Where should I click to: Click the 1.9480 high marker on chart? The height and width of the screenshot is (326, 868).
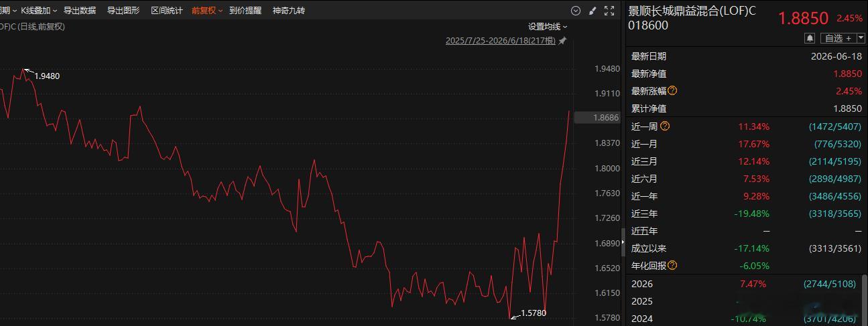47,76
